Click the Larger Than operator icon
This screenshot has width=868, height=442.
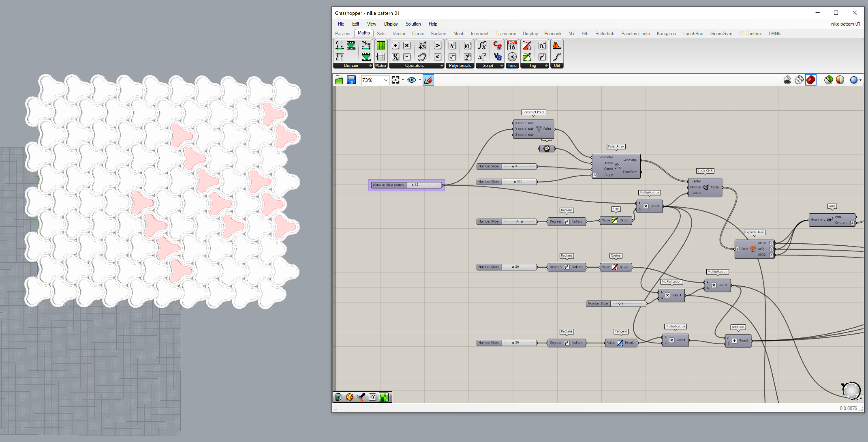(x=437, y=45)
